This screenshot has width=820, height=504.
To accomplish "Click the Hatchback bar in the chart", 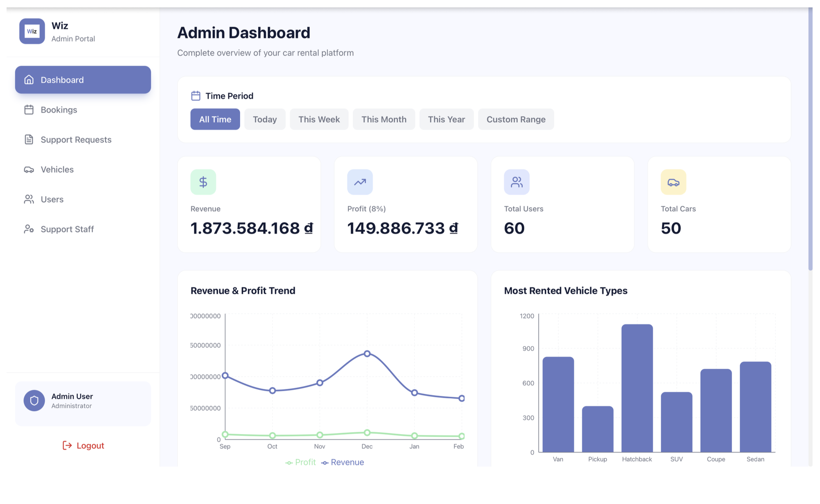I will coord(637,388).
